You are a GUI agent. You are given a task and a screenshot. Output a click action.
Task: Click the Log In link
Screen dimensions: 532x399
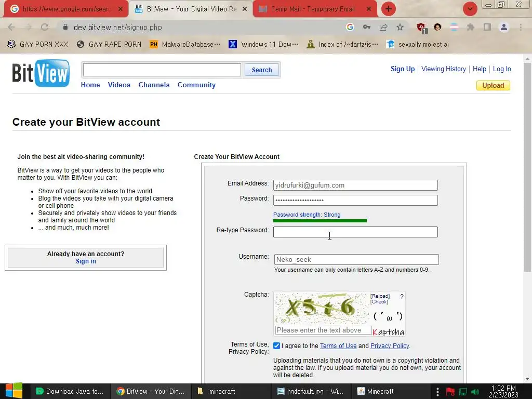[502, 69]
